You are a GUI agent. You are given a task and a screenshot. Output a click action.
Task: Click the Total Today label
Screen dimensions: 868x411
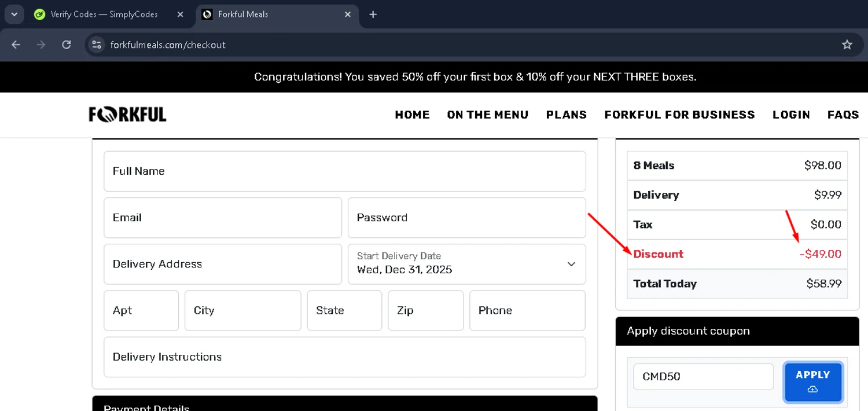coord(665,284)
